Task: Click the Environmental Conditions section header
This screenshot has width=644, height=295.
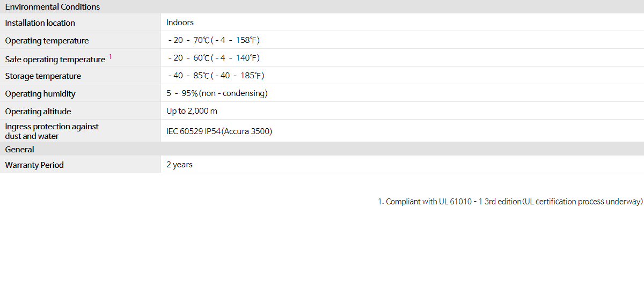Action: click(x=53, y=7)
